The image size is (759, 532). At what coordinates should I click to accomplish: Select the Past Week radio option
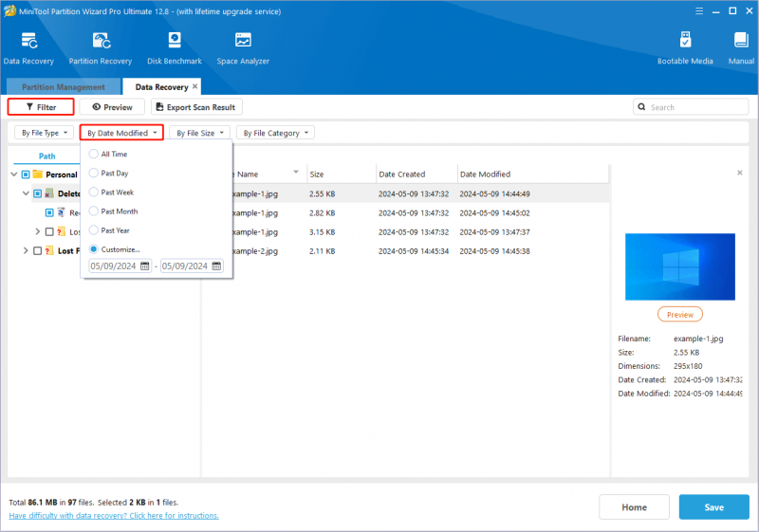coord(93,192)
